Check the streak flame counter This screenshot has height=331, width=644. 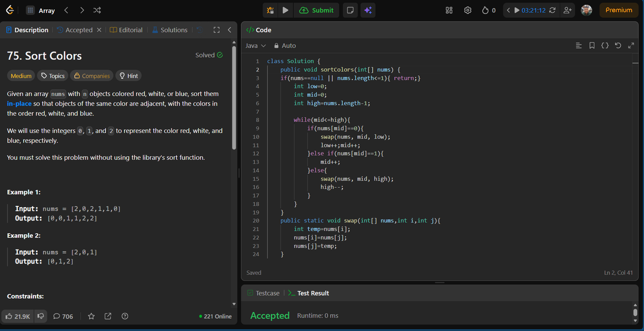point(489,10)
